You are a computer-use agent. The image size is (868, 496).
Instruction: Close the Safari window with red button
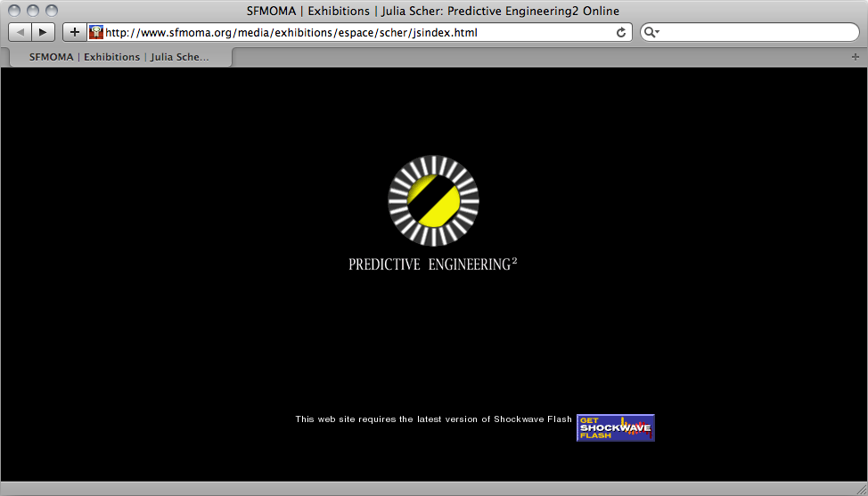point(14,11)
